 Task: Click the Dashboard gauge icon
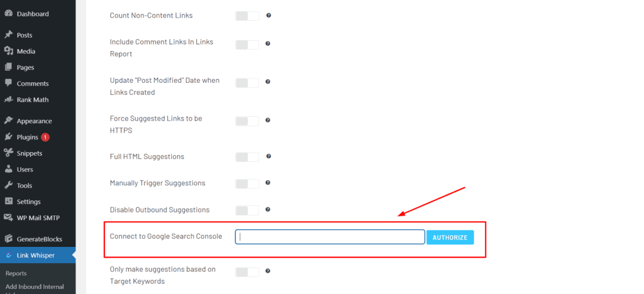(x=8, y=14)
